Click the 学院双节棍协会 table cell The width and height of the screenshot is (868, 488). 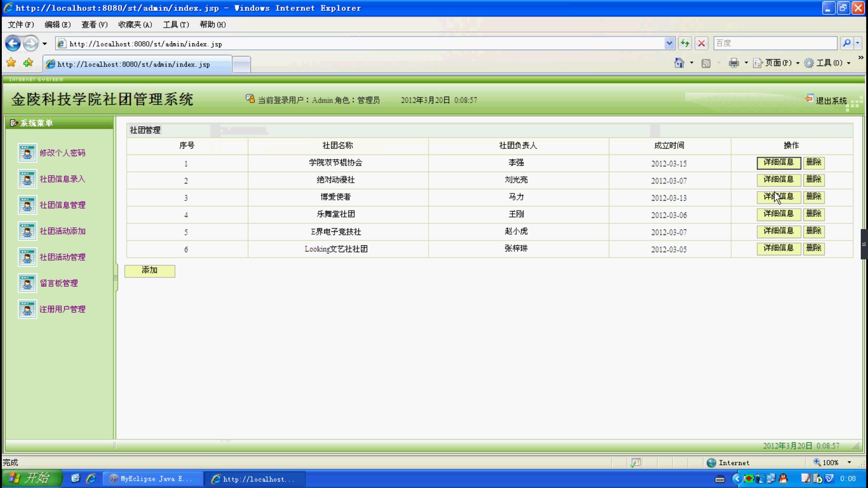[x=338, y=163]
